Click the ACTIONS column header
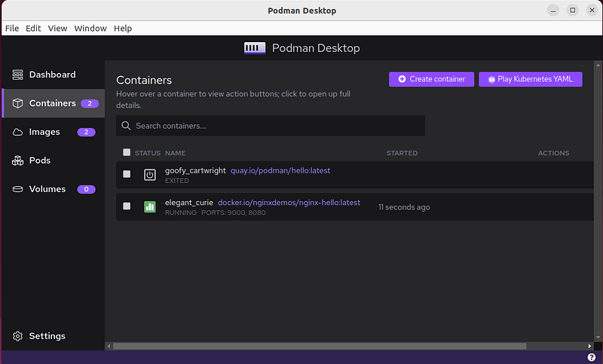This screenshot has height=364, width=603. coord(553,153)
